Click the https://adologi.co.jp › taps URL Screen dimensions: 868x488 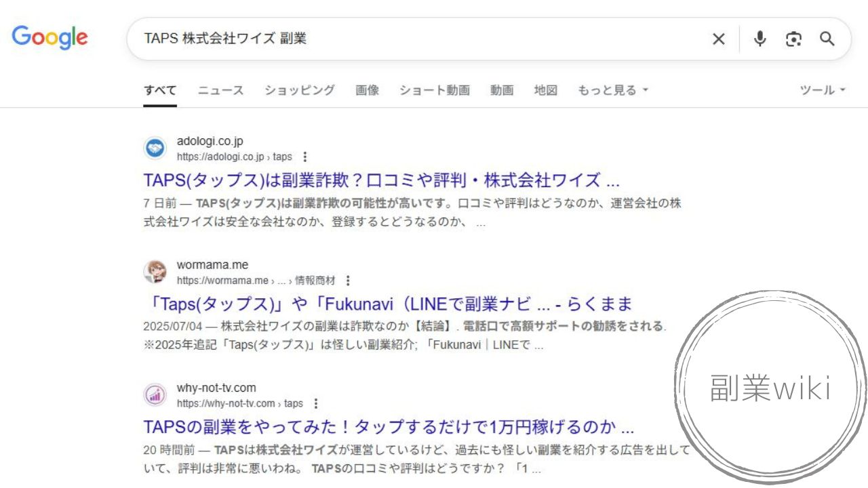point(235,157)
